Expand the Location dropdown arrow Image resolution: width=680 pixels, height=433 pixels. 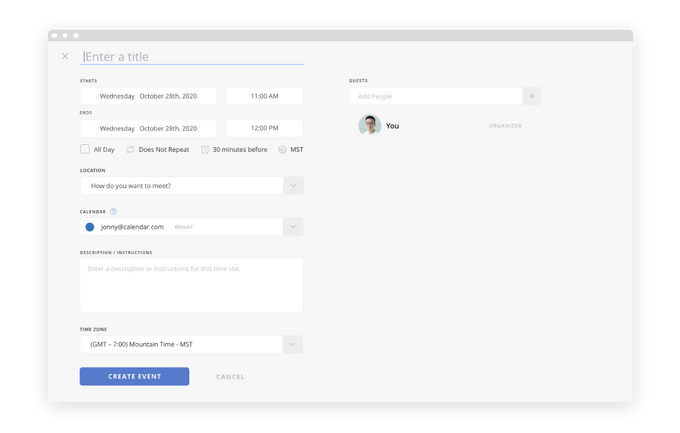pyautogui.click(x=293, y=186)
